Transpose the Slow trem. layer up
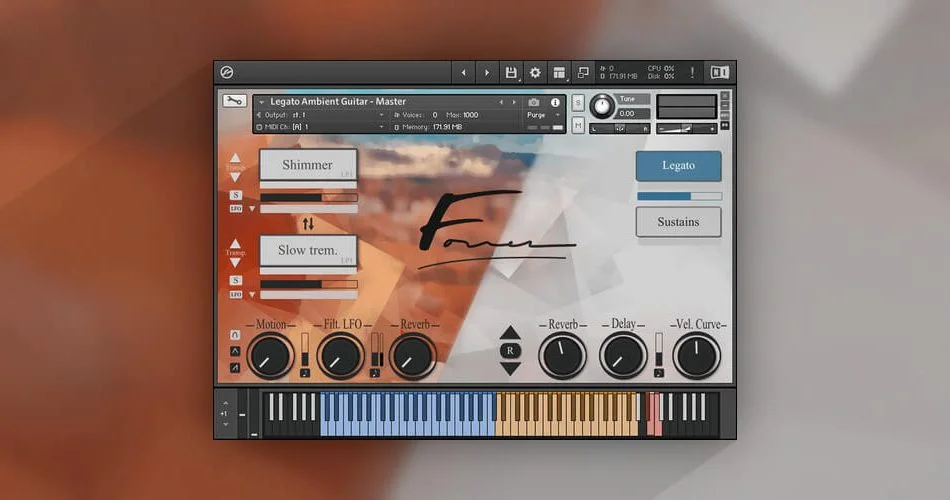The height and width of the screenshot is (500, 950). pyautogui.click(x=235, y=243)
